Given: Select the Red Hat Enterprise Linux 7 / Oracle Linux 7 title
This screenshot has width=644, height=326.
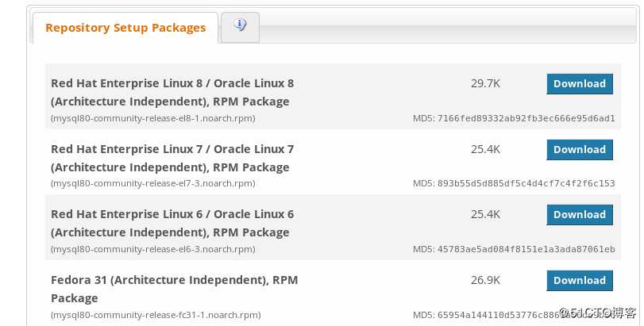Looking at the screenshot, I should 172,159.
